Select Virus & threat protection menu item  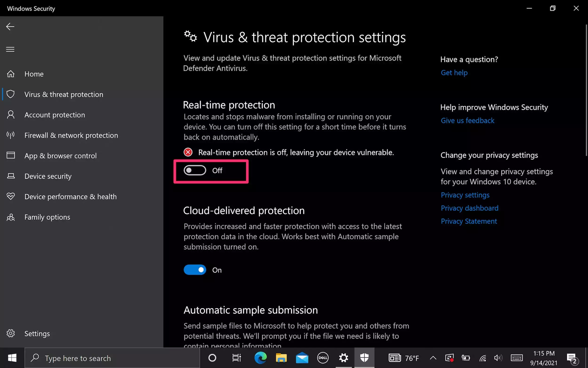[64, 94]
